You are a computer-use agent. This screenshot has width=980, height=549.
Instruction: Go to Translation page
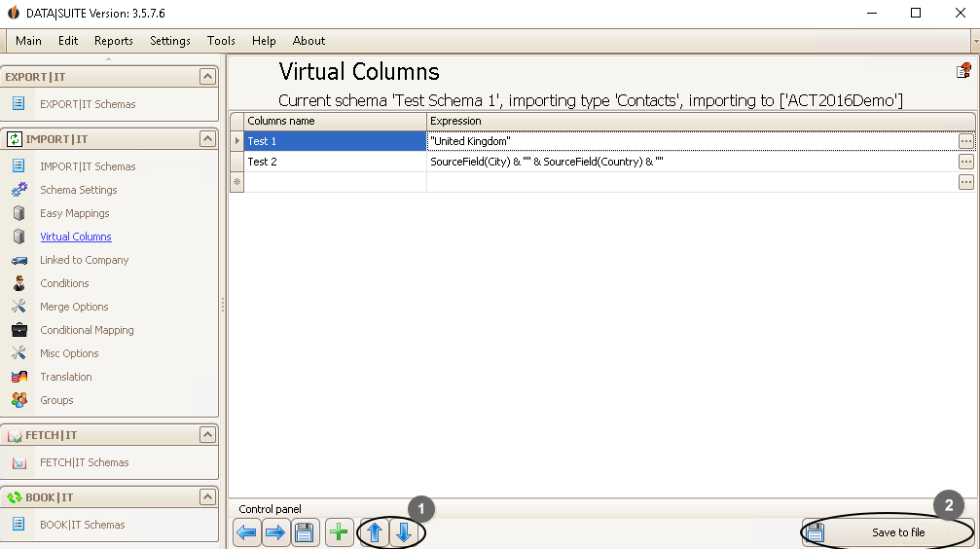point(65,377)
